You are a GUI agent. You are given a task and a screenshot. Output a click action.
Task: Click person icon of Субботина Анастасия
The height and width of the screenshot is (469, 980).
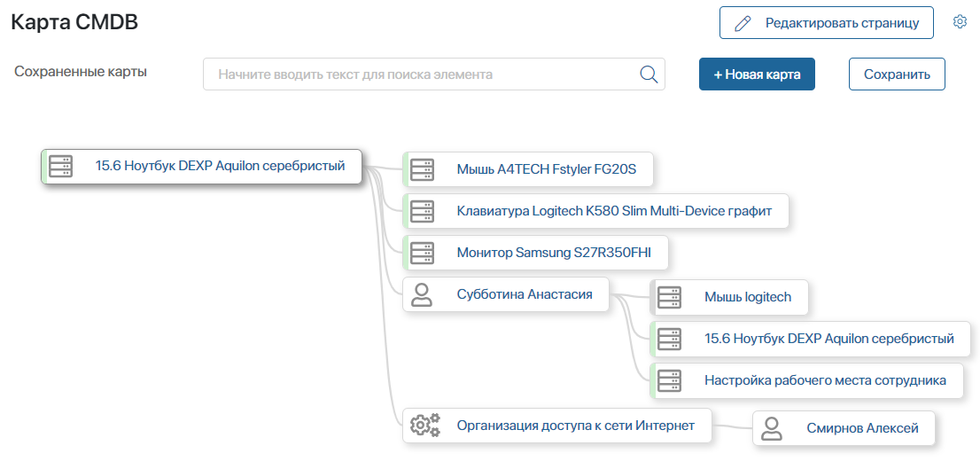pos(422,294)
